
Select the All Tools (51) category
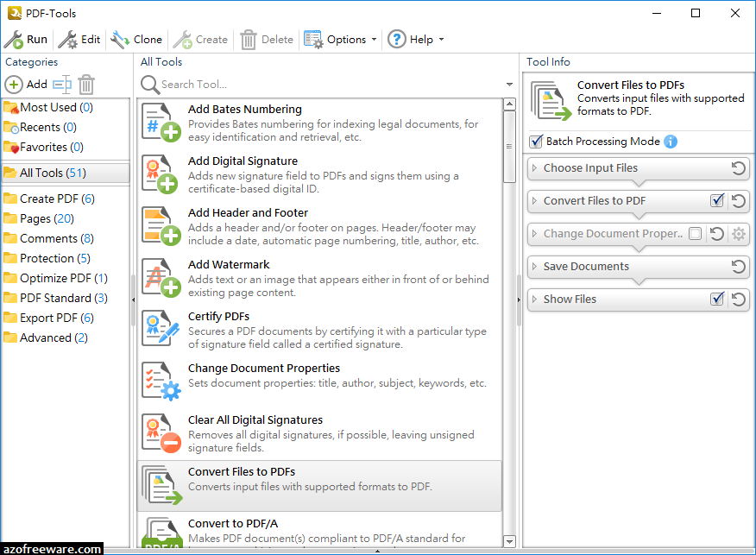(66, 173)
